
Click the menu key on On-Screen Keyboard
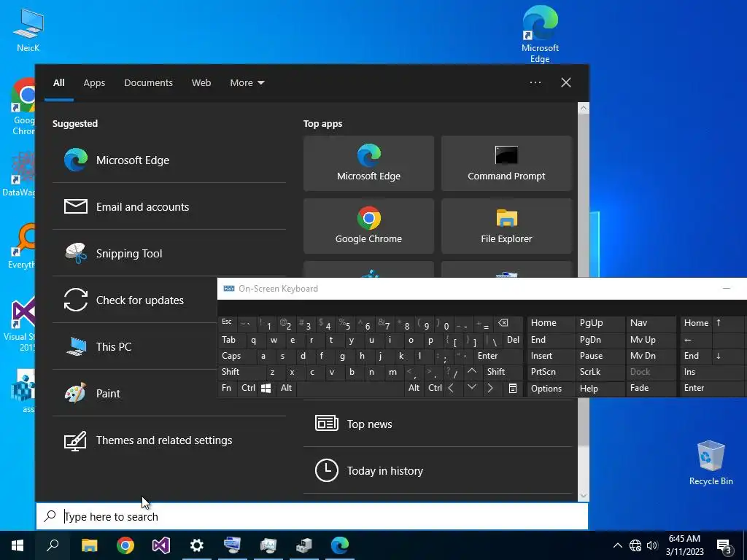(x=513, y=388)
